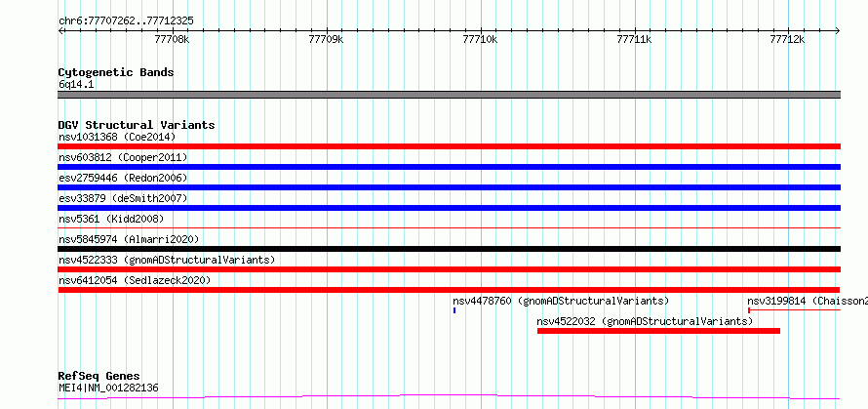The height and width of the screenshot is (409, 868).
Task: Open variant nsv5845974 (Almarri2020) label
Action: 129,239
